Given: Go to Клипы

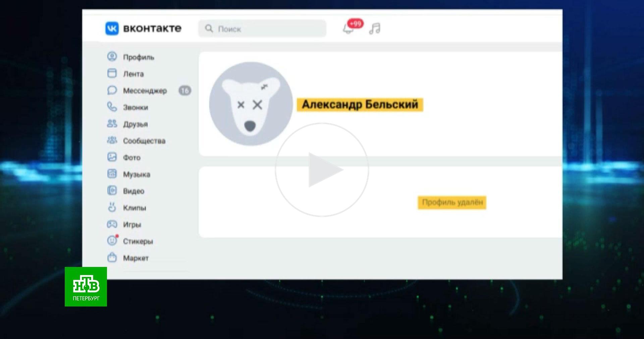Looking at the screenshot, I should [x=135, y=208].
